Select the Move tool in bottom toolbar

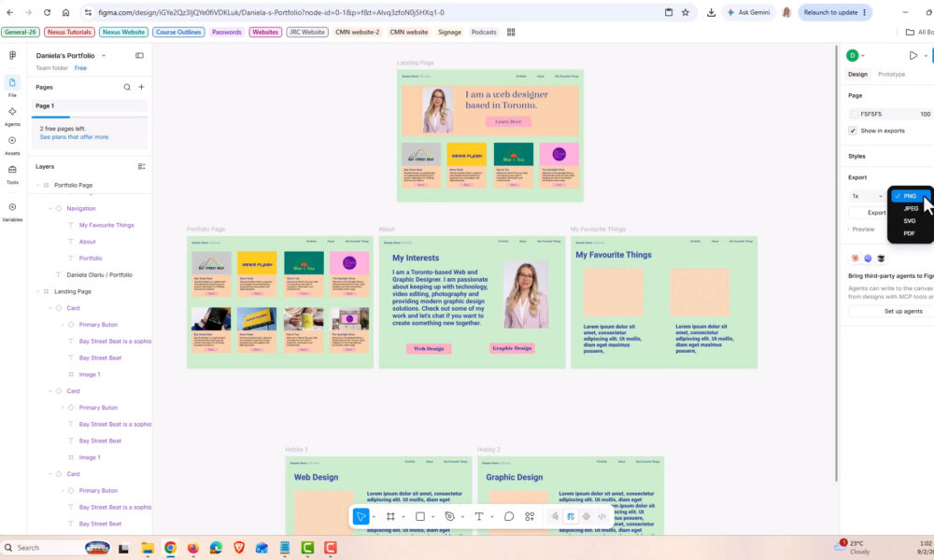361,516
